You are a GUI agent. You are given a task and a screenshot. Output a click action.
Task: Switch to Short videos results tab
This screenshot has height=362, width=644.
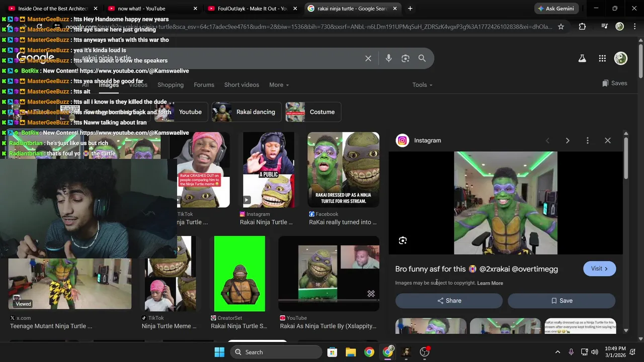click(x=242, y=85)
